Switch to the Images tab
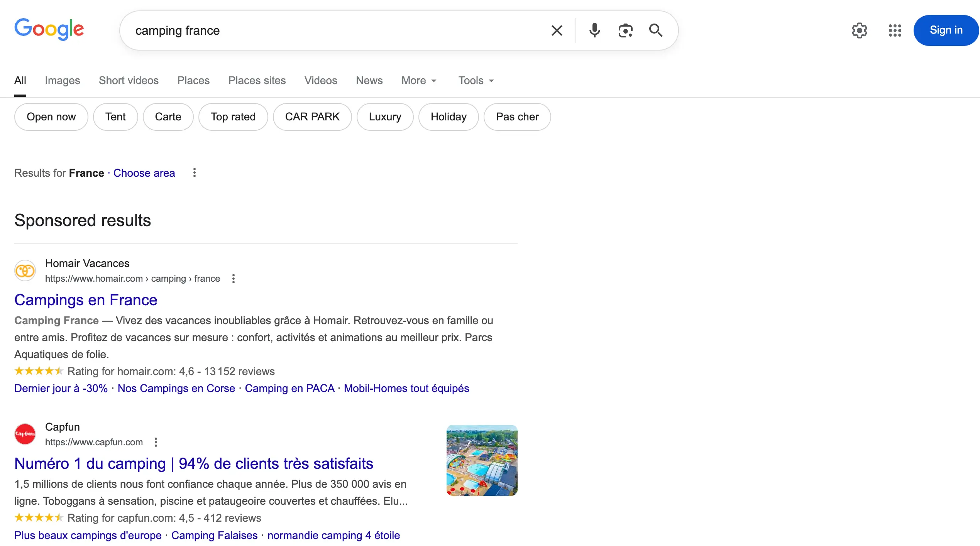 (62, 80)
